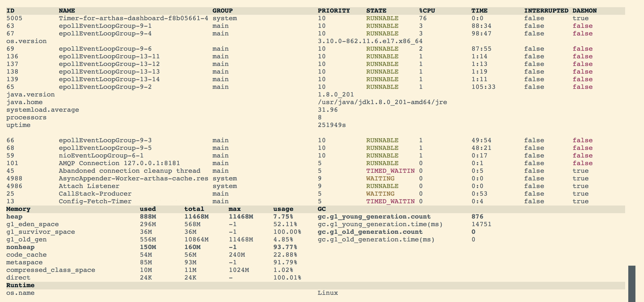The image size is (644, 302).
Task: Click the AMQP Connection 127.0.0.1:8181 thread
Action: point(119,163)
